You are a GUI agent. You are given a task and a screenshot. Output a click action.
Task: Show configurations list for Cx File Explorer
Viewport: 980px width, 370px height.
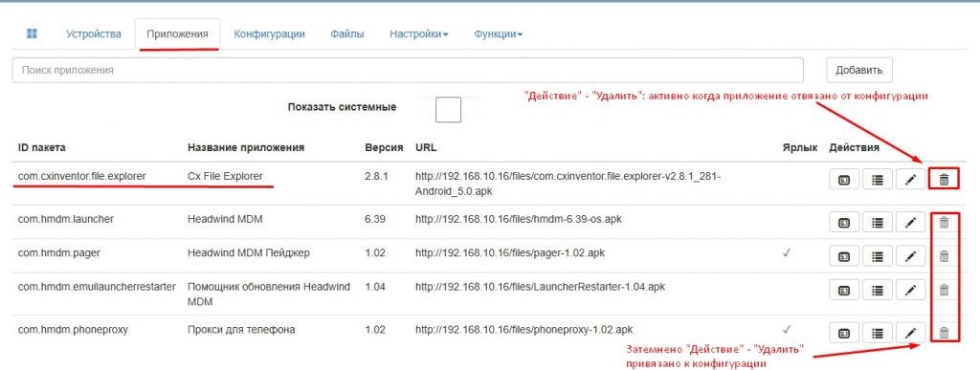click(878, 181)
